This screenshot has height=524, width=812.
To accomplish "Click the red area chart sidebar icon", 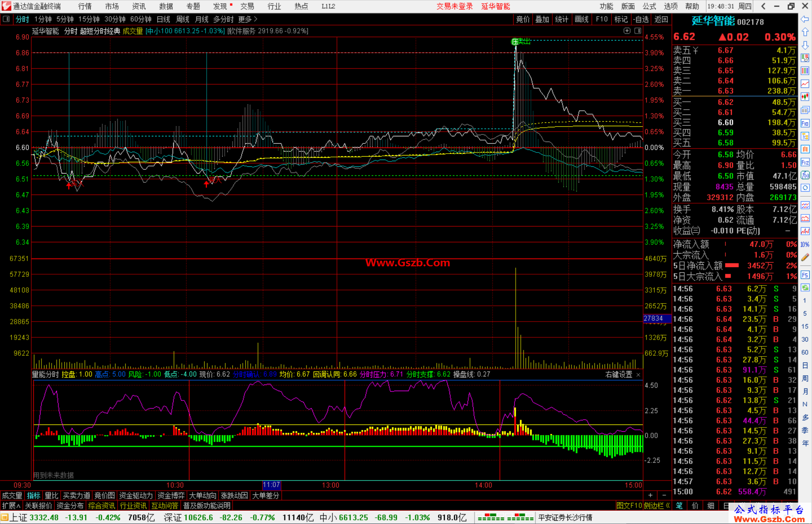I will [x=805, y=218].
